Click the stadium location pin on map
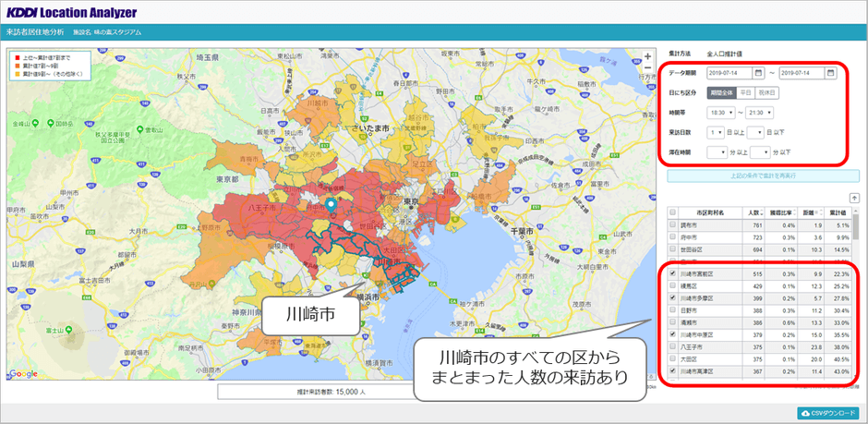Viewport: 868px width, 424px height. 331,204
